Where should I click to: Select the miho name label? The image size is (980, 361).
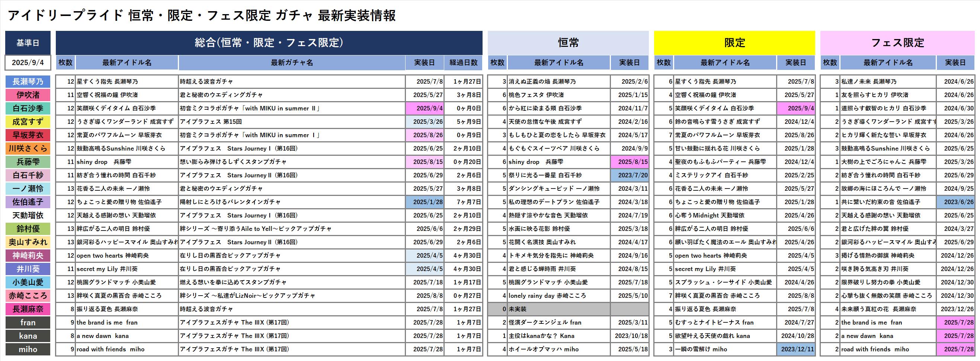[28, 349]
